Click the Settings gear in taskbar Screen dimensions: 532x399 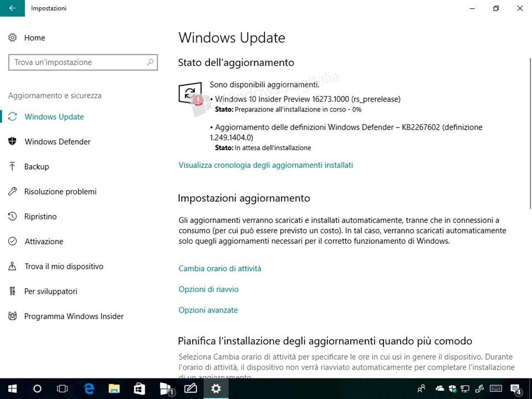[216, 388]
